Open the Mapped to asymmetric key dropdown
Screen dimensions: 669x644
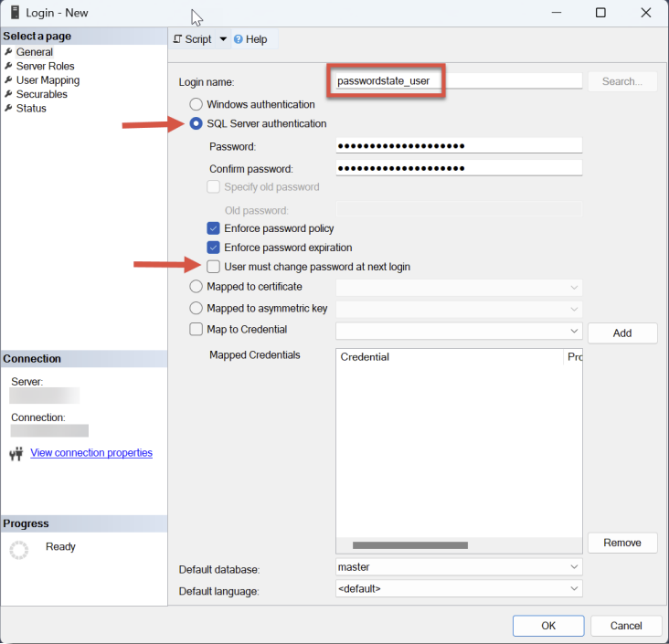(459, 309)
